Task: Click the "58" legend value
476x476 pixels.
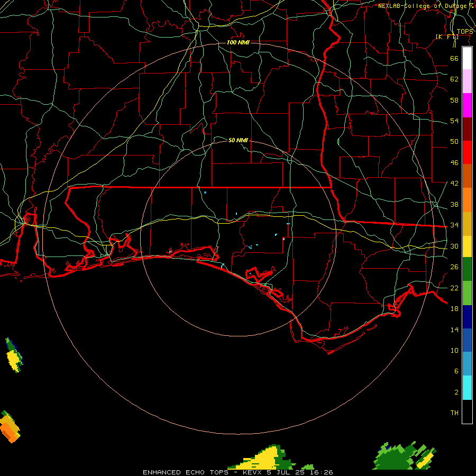Action: point(454,100)
